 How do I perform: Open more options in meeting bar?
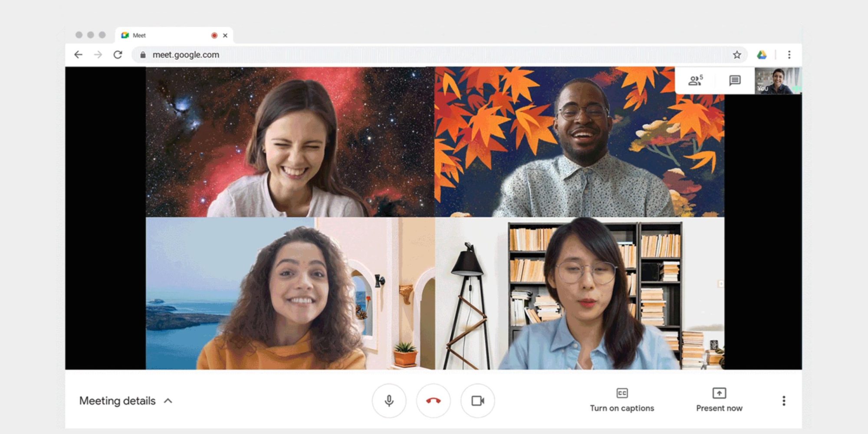(x=783, y=401)
